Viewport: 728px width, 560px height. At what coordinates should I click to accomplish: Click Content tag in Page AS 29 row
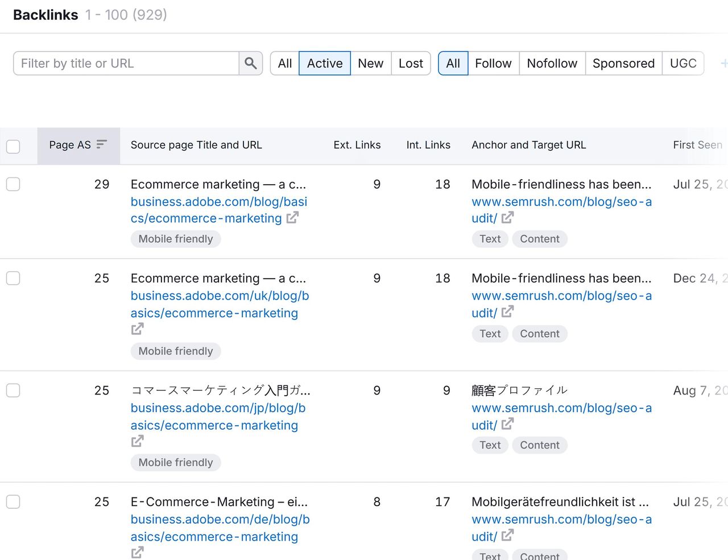tap(540, 239)
